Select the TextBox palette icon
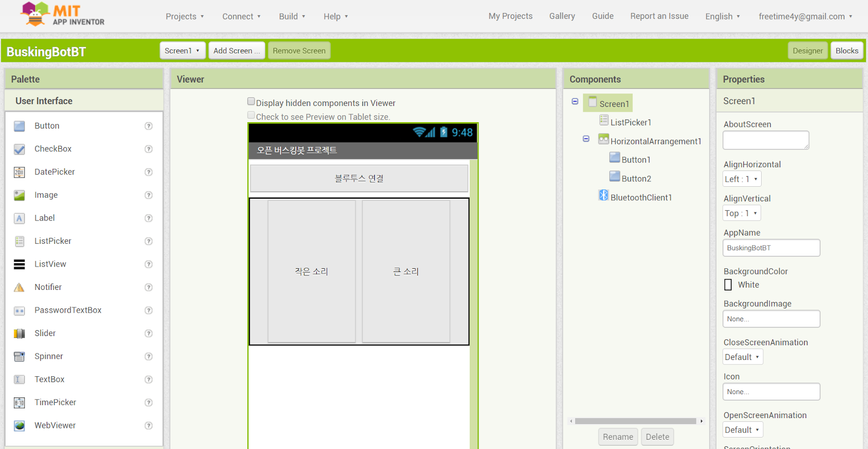The image size is (868, 449). point(20,380)
